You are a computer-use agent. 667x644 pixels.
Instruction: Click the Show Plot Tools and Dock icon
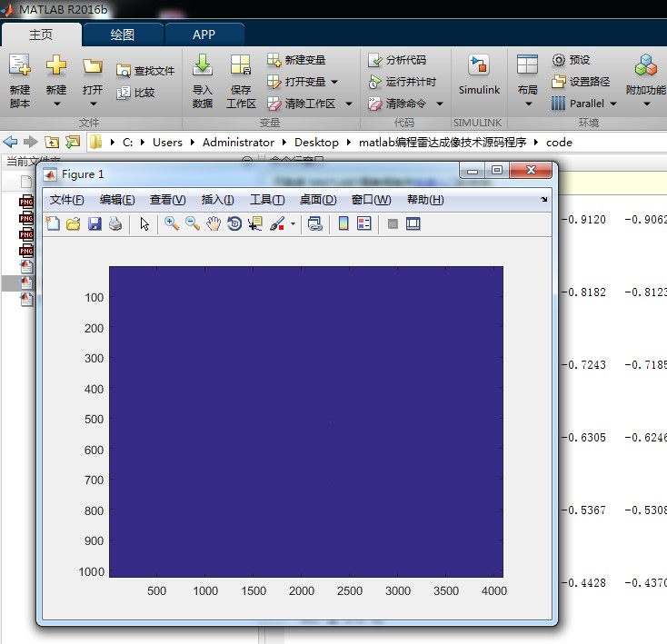coord(413,223)
